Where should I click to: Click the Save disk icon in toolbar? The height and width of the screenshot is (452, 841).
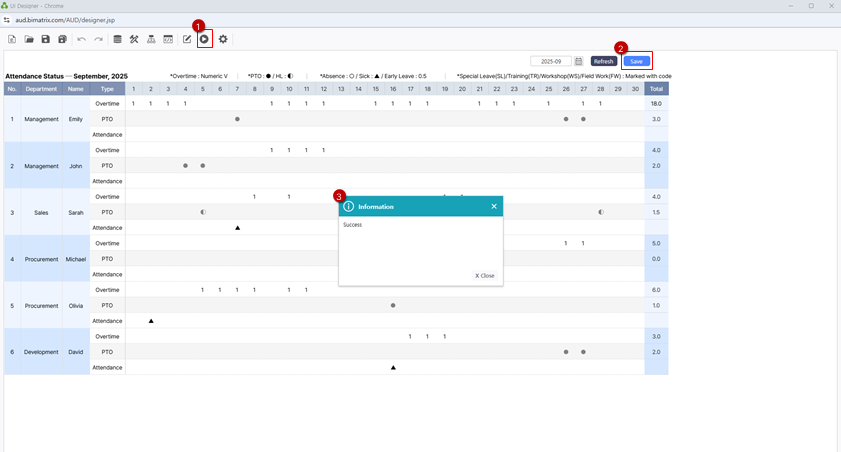coord(46,39)
